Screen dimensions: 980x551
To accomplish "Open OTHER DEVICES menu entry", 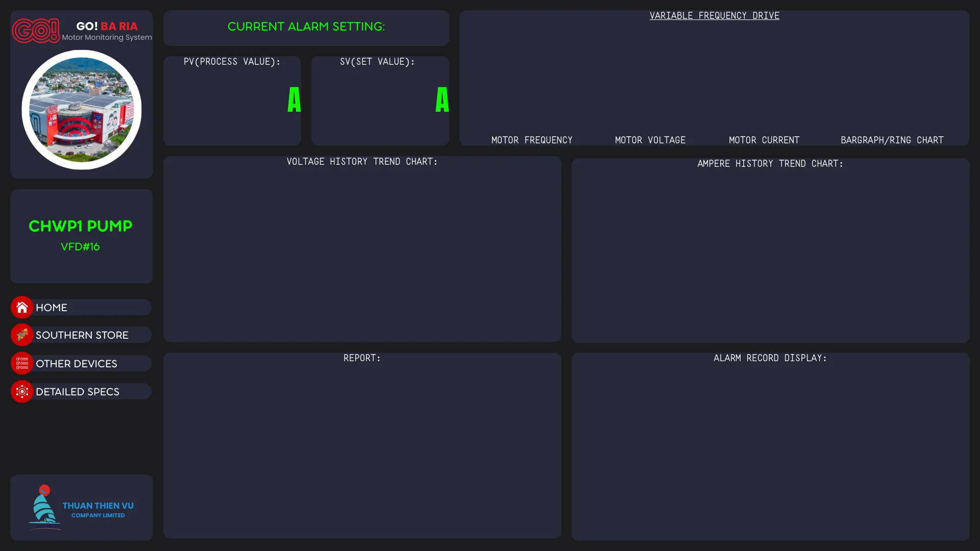I will (77, 364).
